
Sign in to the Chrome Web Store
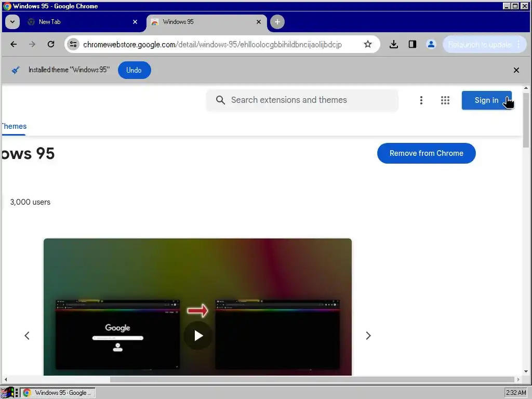(486, 100)
